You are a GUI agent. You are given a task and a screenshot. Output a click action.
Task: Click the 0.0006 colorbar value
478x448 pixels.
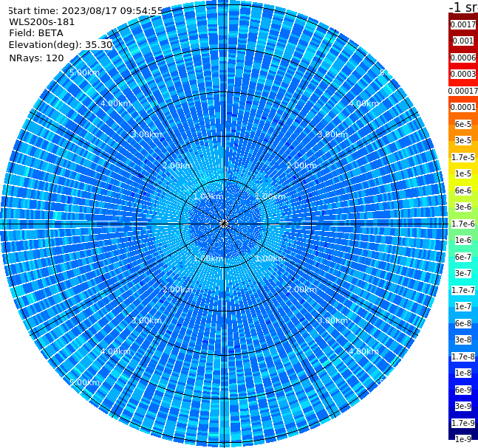coord(463,58)
